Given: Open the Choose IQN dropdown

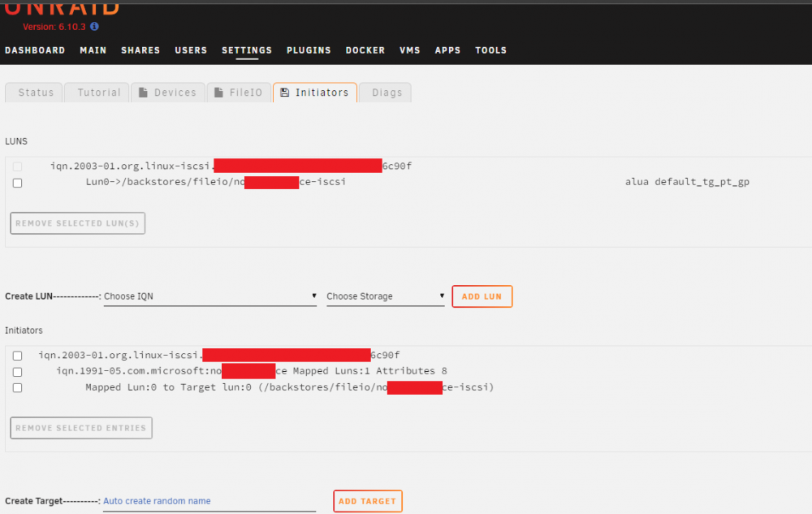Looking at the screenshot, I should pyautogui.click(x=209, y=296).
